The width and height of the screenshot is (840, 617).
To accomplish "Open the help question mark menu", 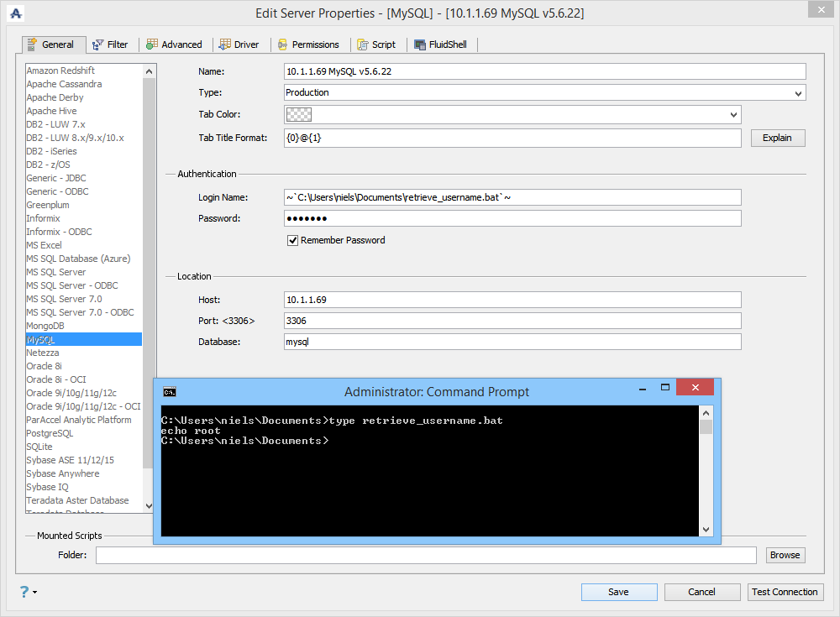I will point(26,592).
